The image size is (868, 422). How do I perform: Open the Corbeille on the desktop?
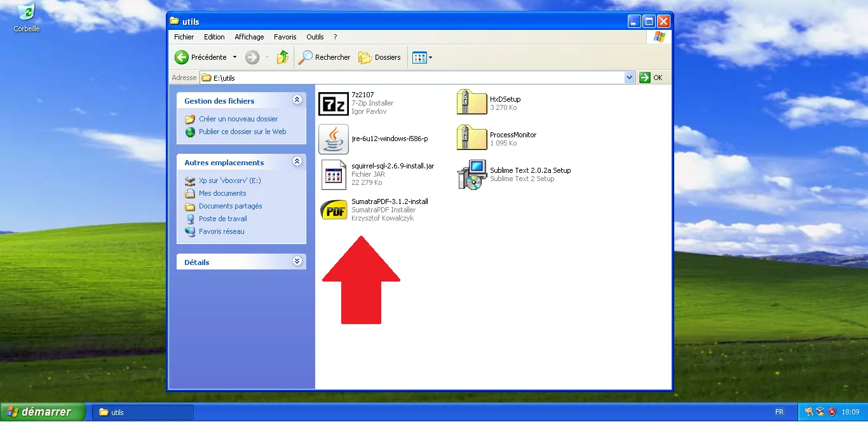click(25, 11)
